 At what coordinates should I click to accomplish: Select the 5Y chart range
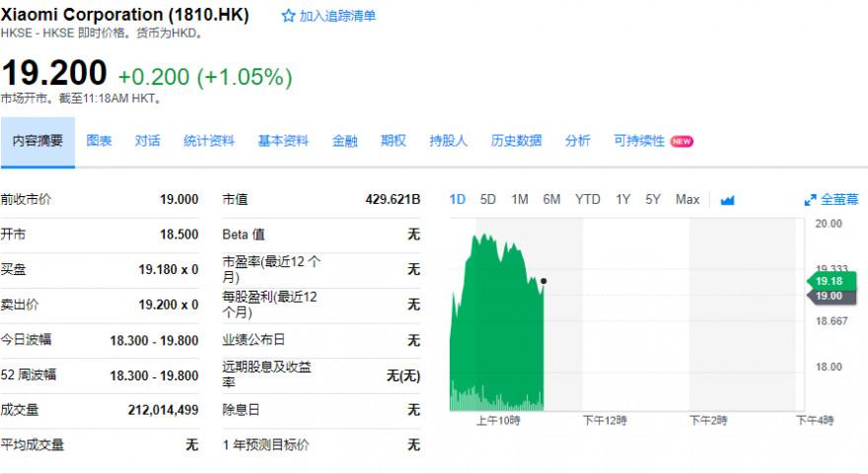pos(653,199)
